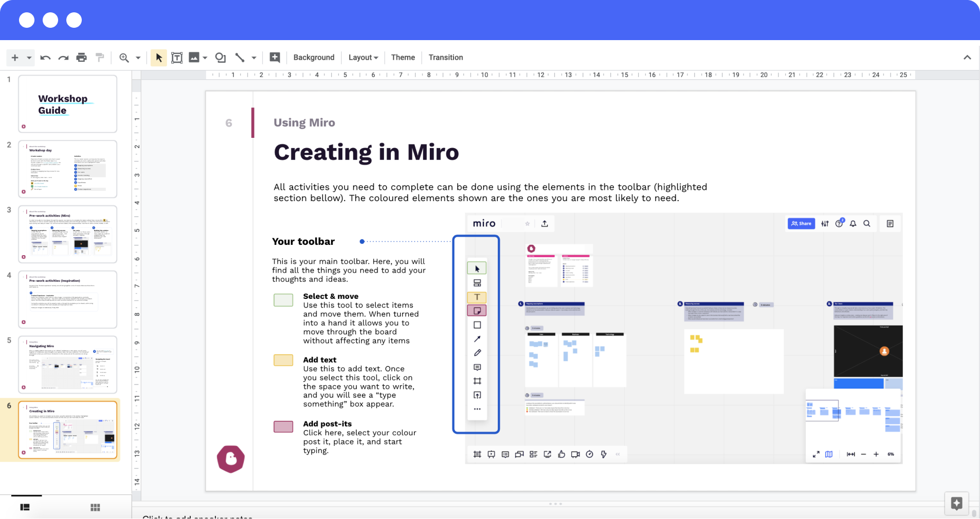Select the text box tool
Image resolution: width=980 pixels, height=519 pixels.
tap(176, 58)
